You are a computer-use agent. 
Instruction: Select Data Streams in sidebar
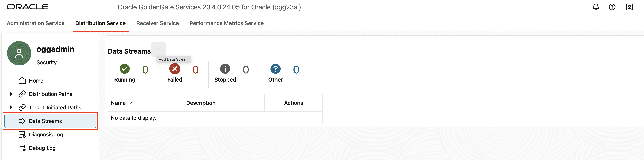(45, 121)
